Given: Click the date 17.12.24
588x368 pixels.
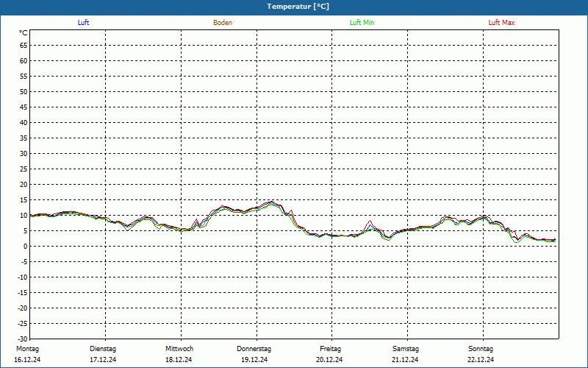Looking at the screenshot, I should pyautogui.click(x=103, y=360).
